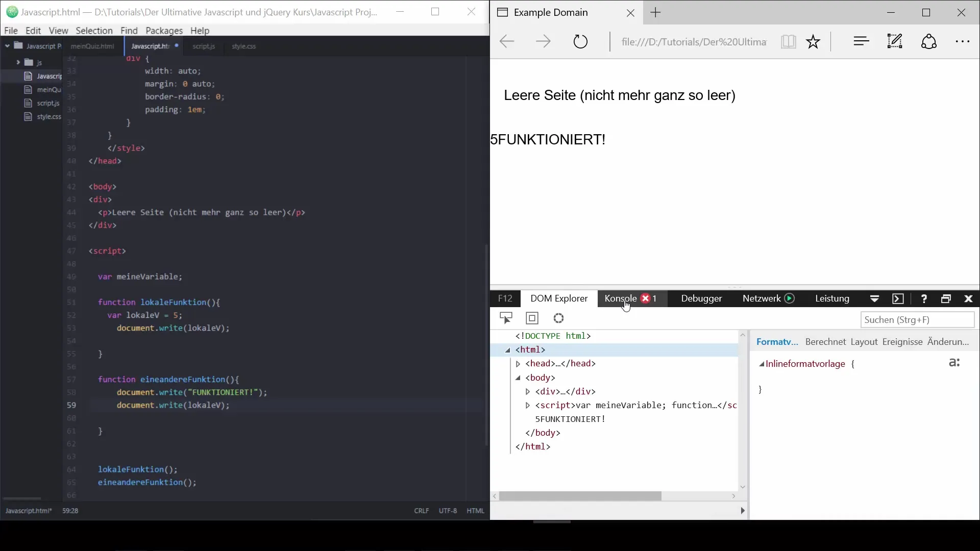This screenshot has height=551, width=980.
Task: Add page to favorites star
Action: coord(813,41)
